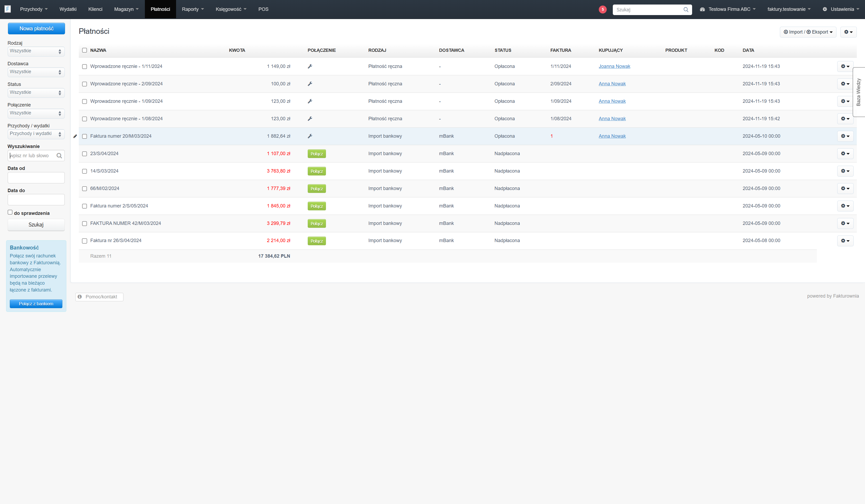Open the Przychody / wydatki dropdown
The image size is (865, 504).
pyautogui.click(x=36, y=134)
